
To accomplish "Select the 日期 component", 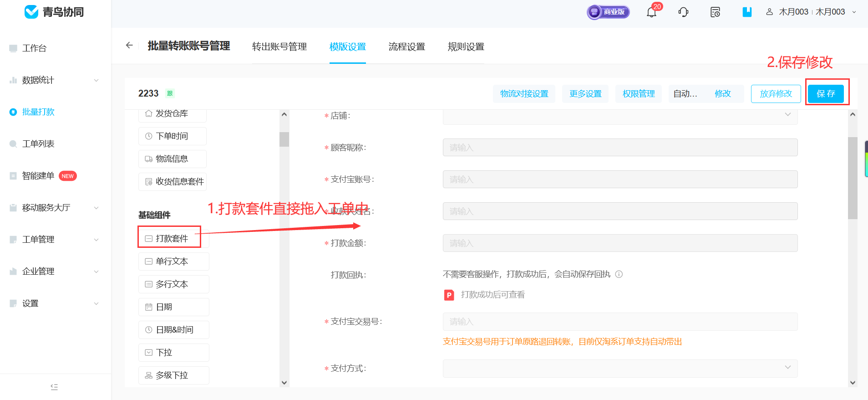I will coord(174,307).
